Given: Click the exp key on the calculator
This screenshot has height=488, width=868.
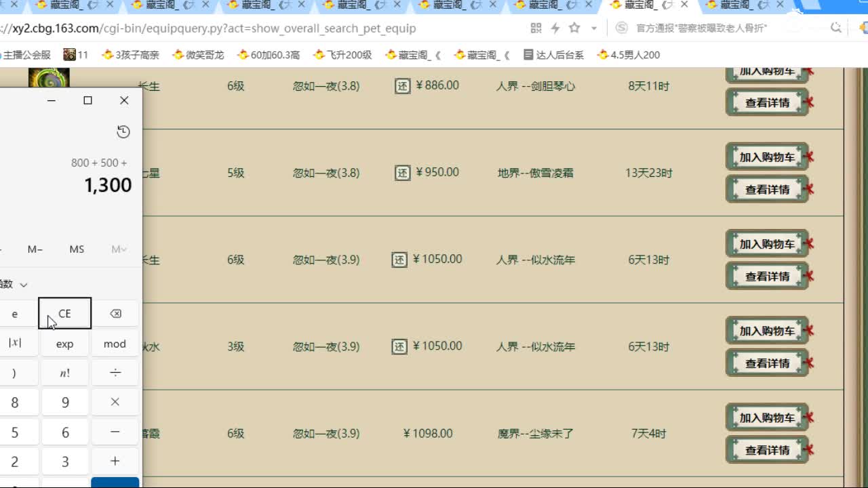Looking at the screenshot, I should point(65,344).
